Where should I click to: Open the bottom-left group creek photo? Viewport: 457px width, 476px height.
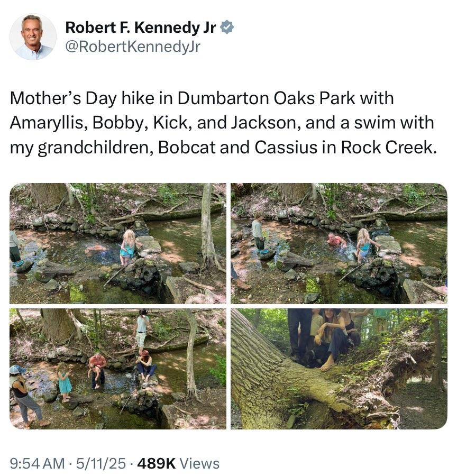click(118, 369)
